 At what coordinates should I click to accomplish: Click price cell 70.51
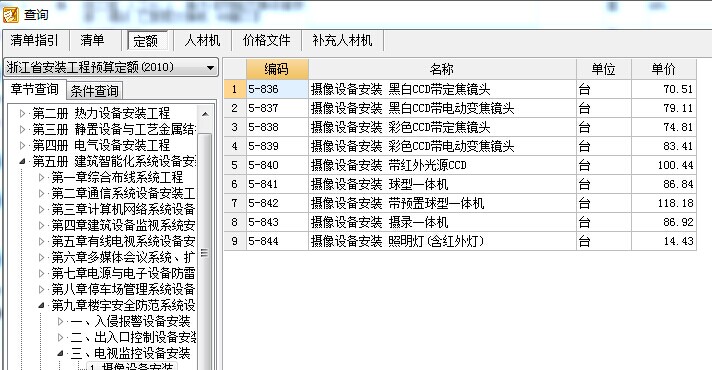(663, 89)
